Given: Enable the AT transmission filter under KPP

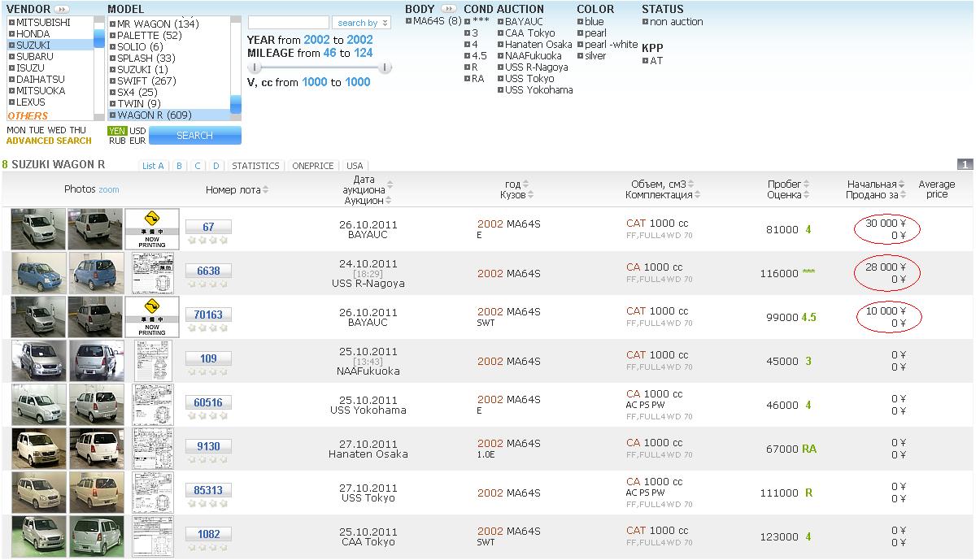Looking at the screenshot, I should (646, 61).
